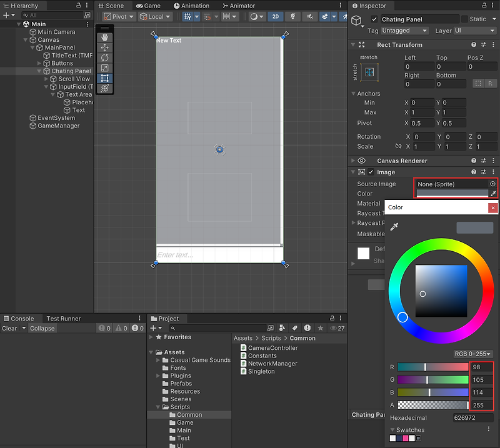Screen dimensions: 500x448
Task: Toggle hidden packages visibility count
Action: [x=337, y=328]
